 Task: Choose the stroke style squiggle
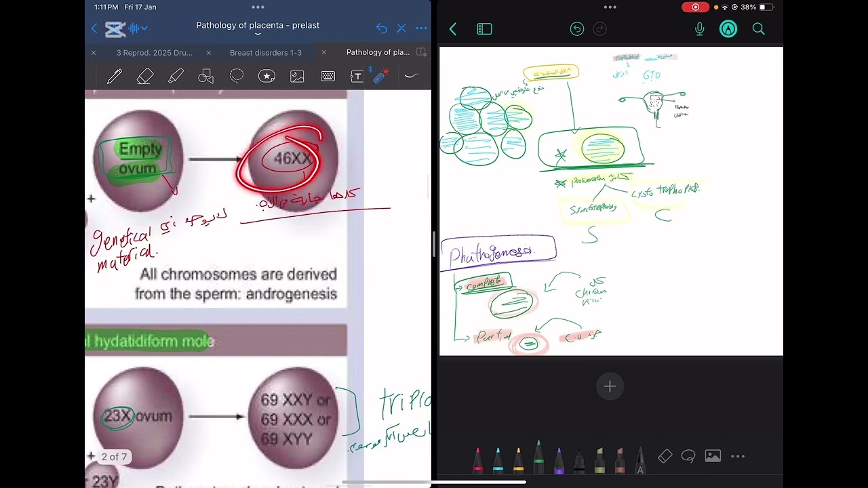coord(410,77)
